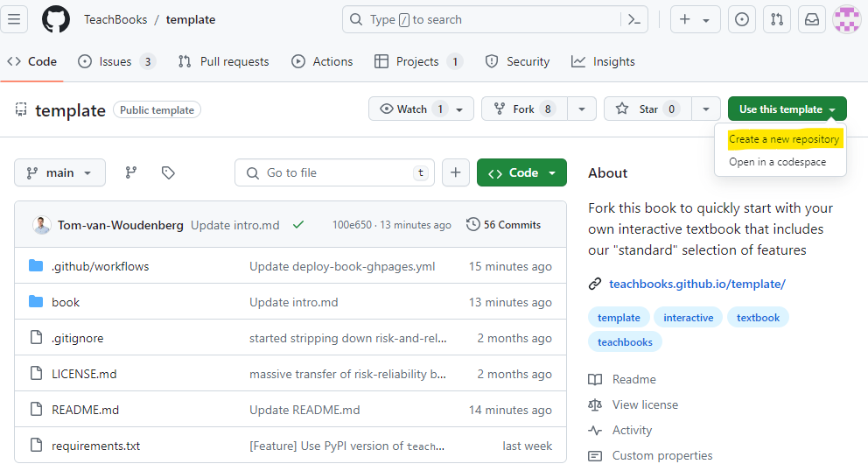This screenshot has width=868, height=471.
Task: View the 56 Commits history
Action: pos(504,225)
